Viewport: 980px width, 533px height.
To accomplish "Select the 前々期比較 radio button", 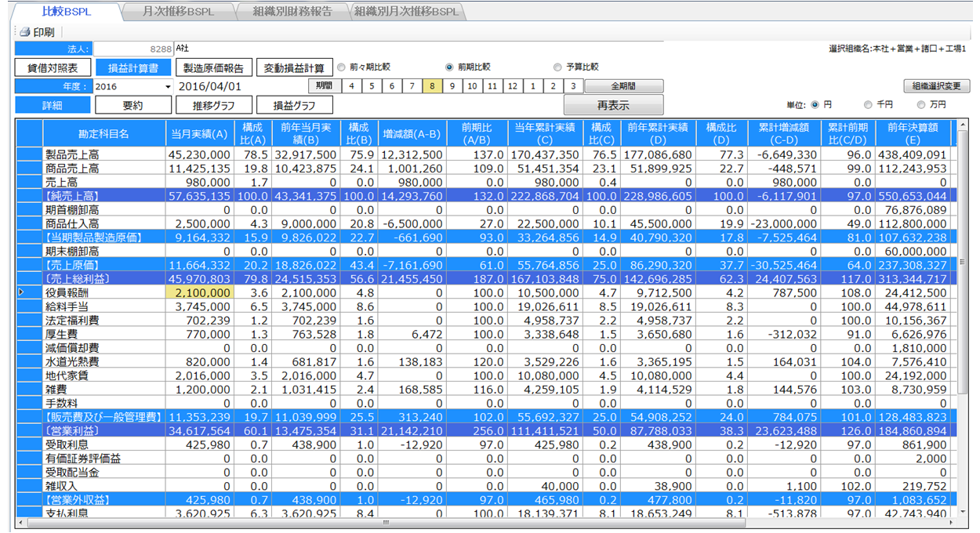I will (x=342, y=67).
